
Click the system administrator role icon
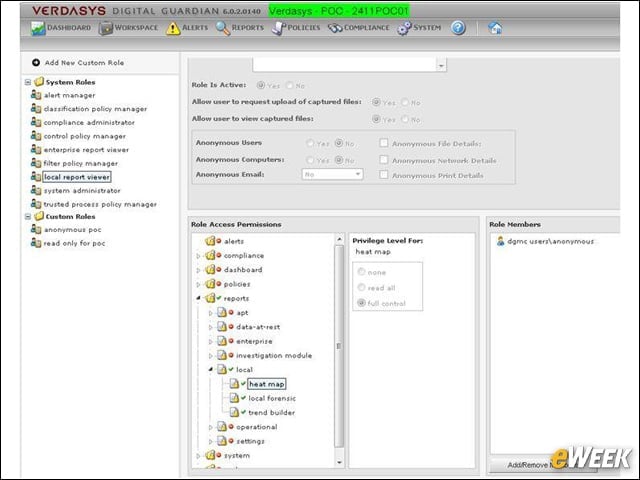[36, 190]
